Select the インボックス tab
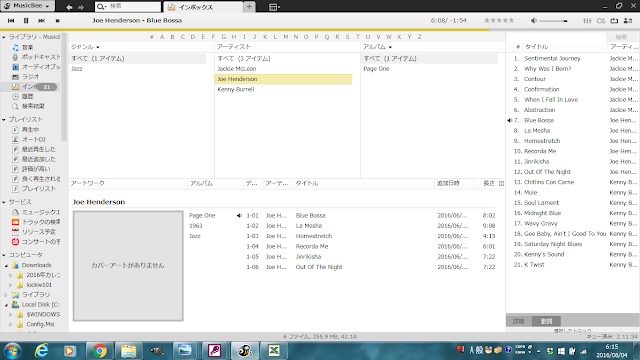Screen dimensions: 640x360 [x=203, y=7]
